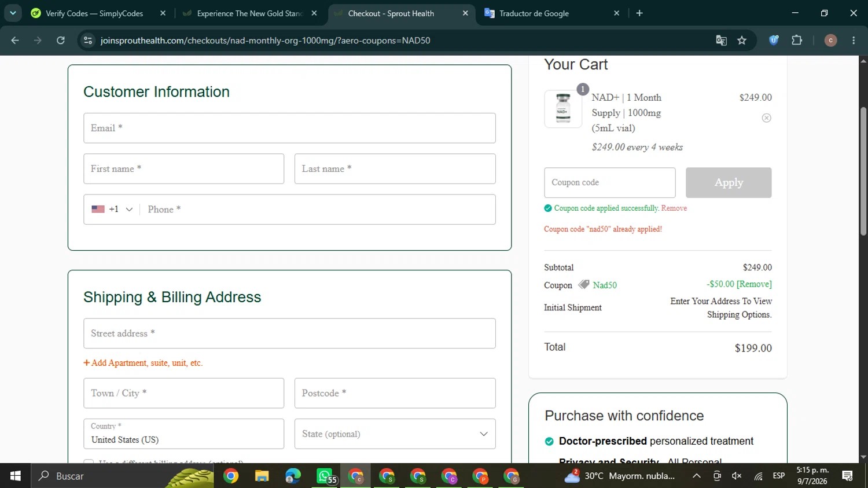Click the First name field

tap(183, 169)
